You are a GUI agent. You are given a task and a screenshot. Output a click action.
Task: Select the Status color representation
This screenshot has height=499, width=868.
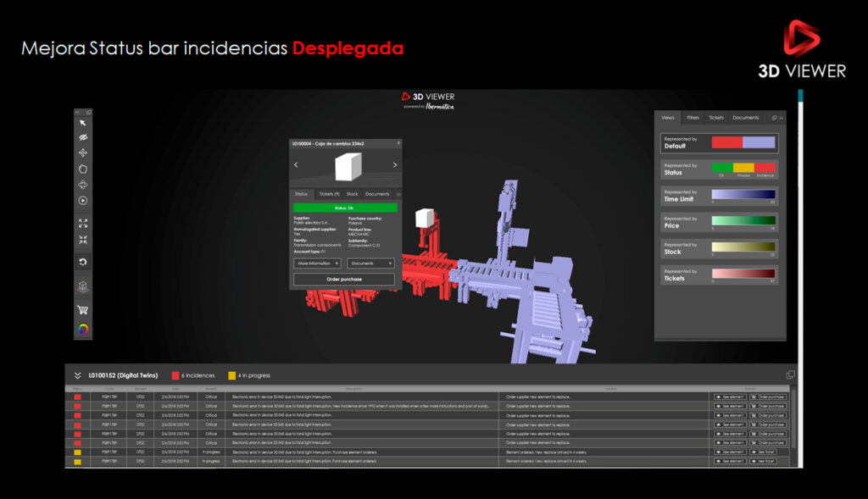719,169
